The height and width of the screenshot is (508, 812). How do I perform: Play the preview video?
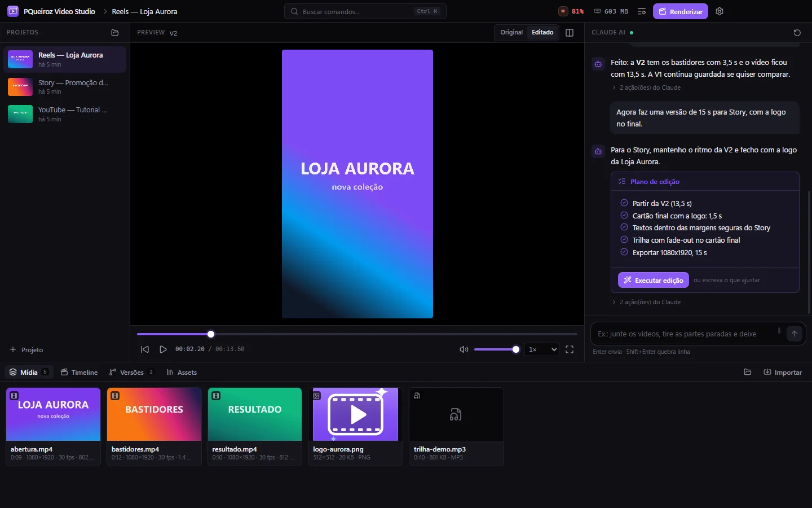pyautogui.click(x=163, y=349)
